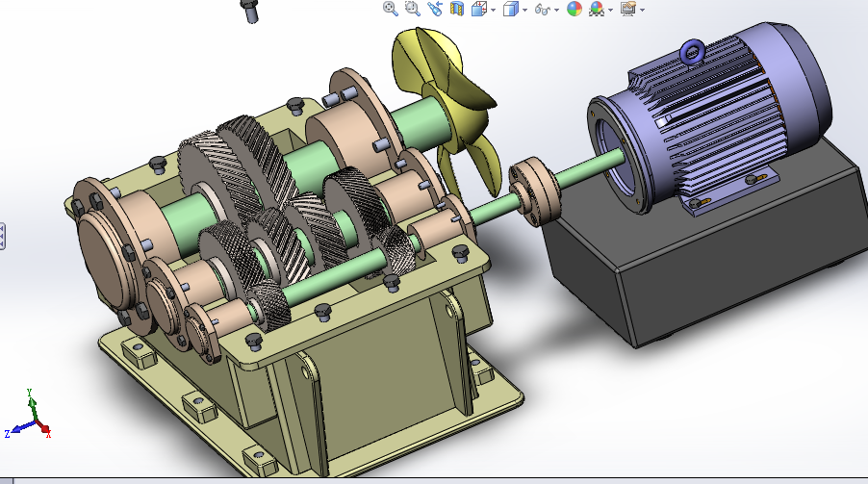Screen dimensions: 868x484
Task: Open the Display Style dropdown arrow
Action: [x=524, y=10]
